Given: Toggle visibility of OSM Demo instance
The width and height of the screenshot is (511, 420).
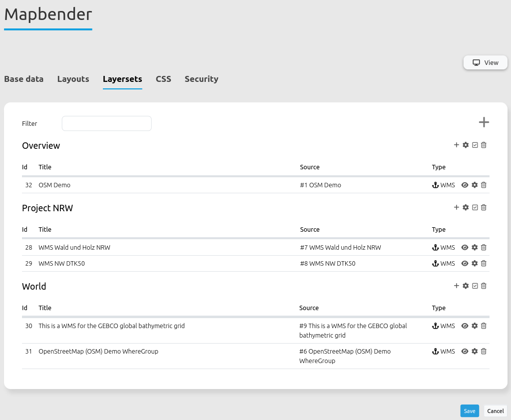Looking at the screenshot, I should [x=465, y=185].
